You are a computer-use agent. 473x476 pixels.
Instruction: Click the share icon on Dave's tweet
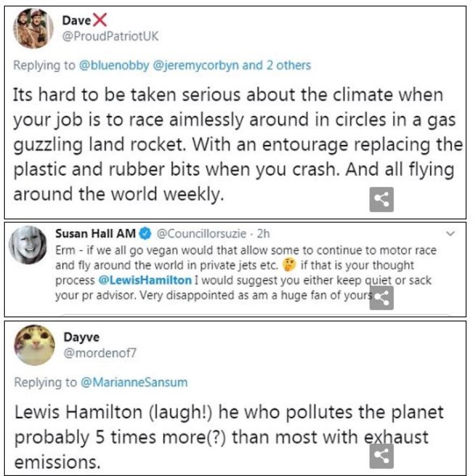pos(382,200)
